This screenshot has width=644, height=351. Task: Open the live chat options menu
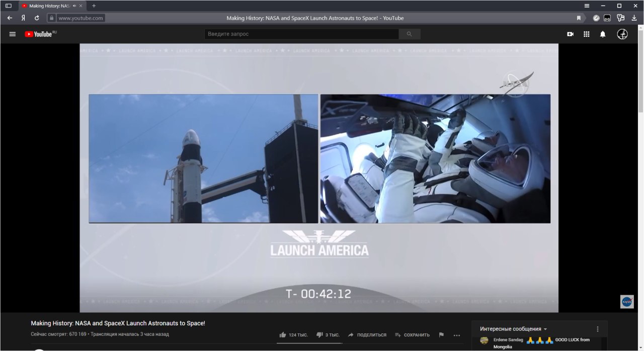pyautogui.click(x=598, y=329)
